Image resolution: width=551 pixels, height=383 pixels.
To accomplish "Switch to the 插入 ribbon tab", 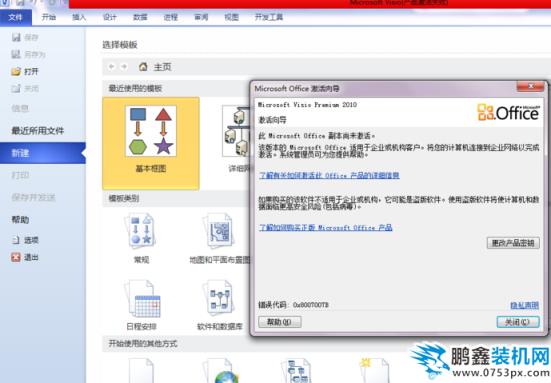I will pyautogui.click(x=79, y=17).
